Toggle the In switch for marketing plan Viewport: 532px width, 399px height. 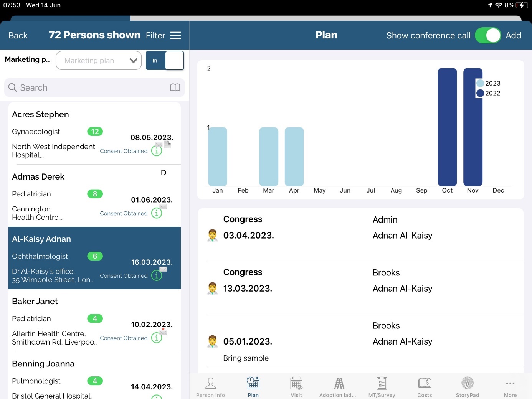tap(165, 61)
